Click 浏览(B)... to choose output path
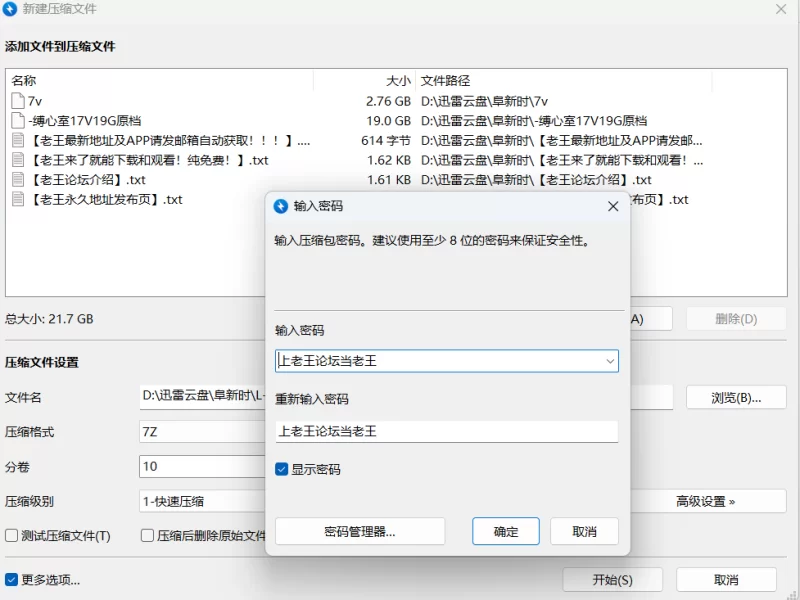The width and height of the screenshot is (800, 600). tap(736, 397)
